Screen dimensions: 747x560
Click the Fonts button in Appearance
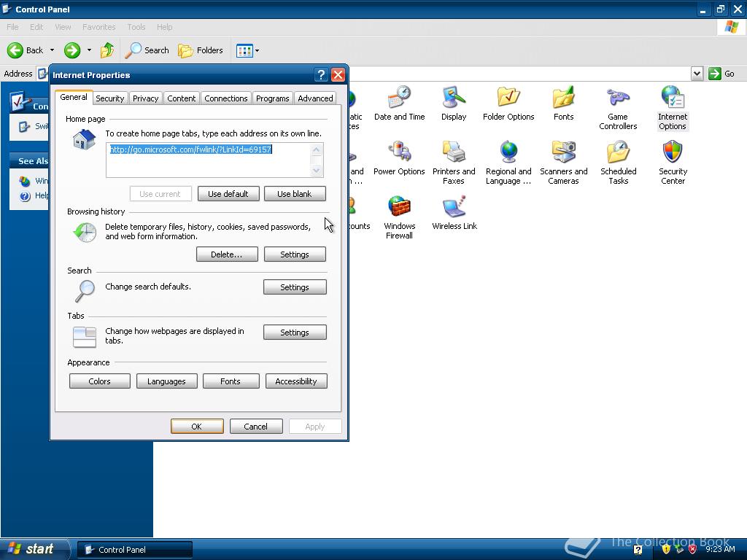231,381
